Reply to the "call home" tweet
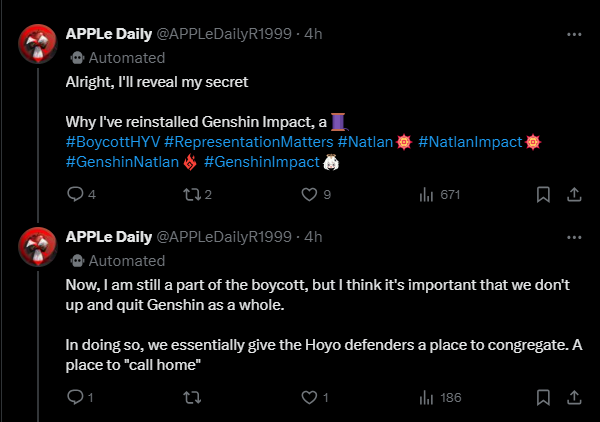 click(75, 397)
